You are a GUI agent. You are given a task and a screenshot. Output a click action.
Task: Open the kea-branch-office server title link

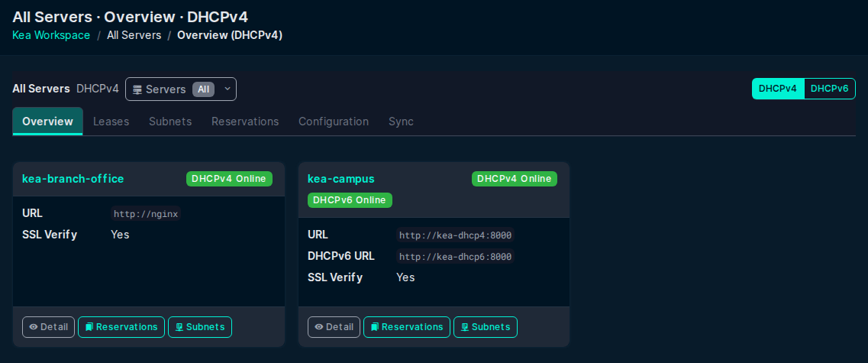click(73, 179)
